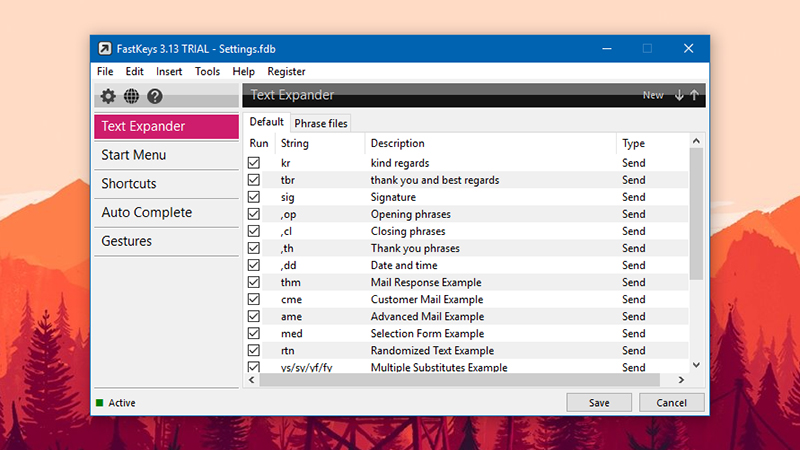Click the globe language icon
Image resolution: width=800 pixels, height=450 pixels.
pyautogui.click(x=131, y=96)
